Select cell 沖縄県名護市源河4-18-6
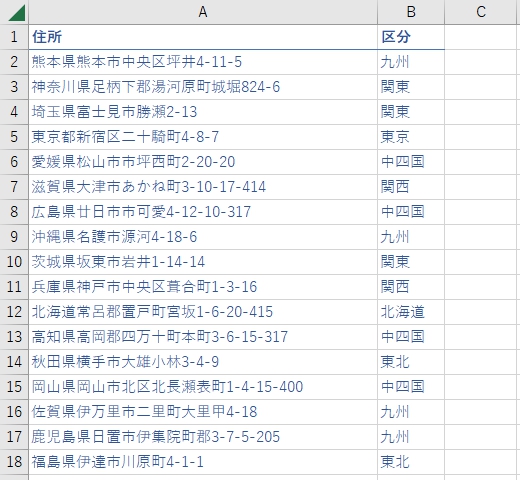This screenshot has height=480, width=520. point(203,237)
